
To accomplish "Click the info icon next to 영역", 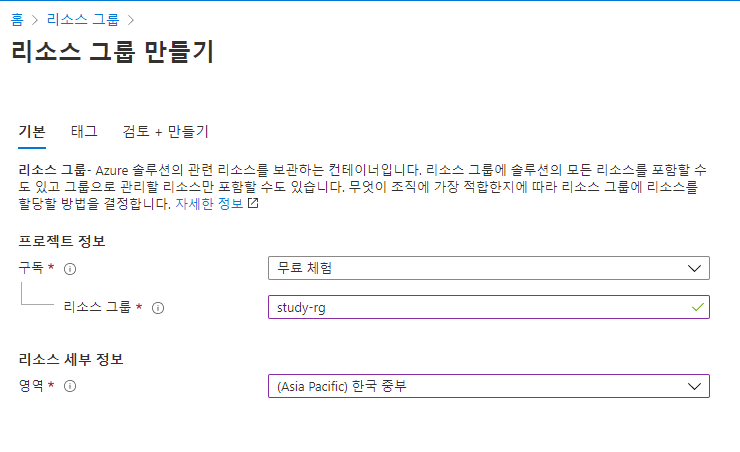I will pos(70,386).
